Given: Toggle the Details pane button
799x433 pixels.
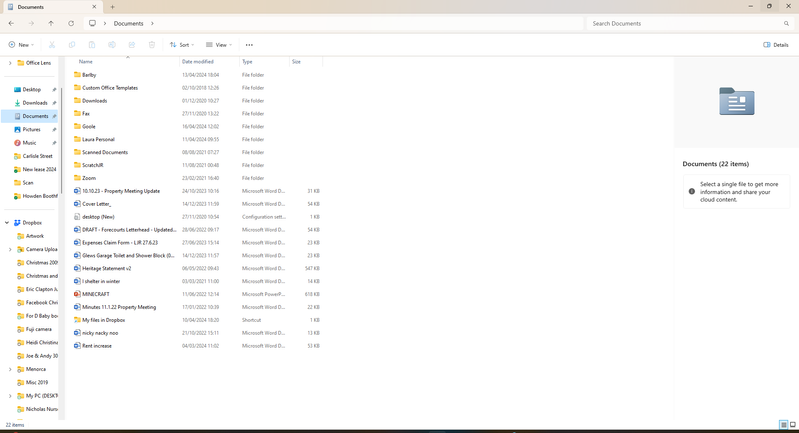Looking at the screenshot, I should click(x=776, y=45).
